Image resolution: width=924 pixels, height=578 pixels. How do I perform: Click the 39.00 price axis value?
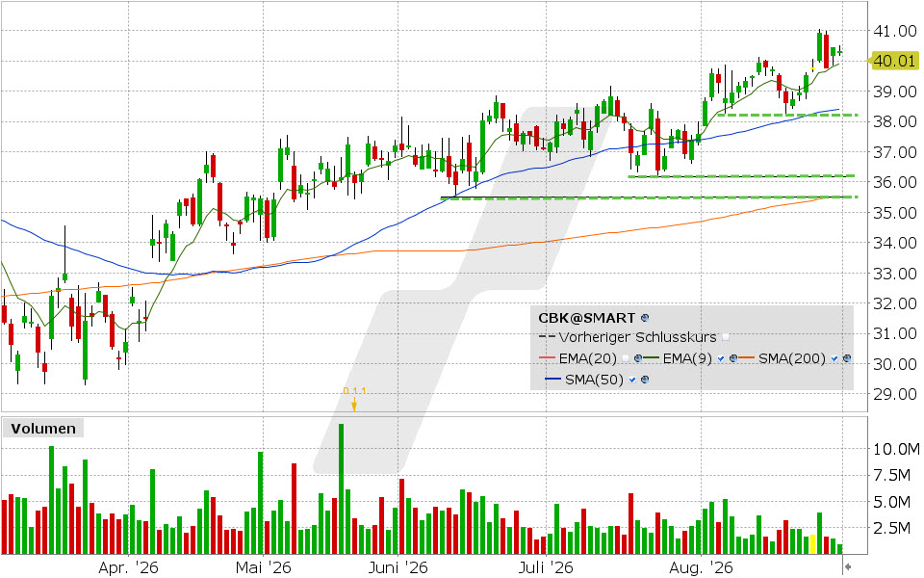pos(894,92)
